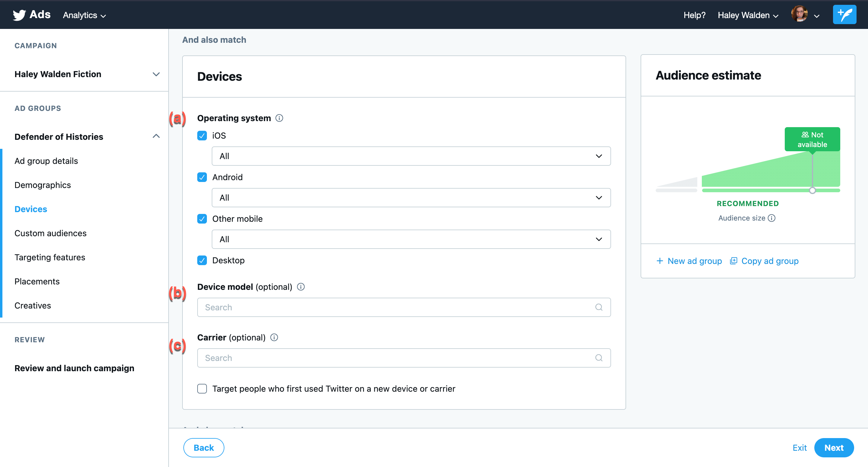The width and height of the screenshot is (868, 467).
Task: Click Operating system info icon
Action: coord(279,118)
